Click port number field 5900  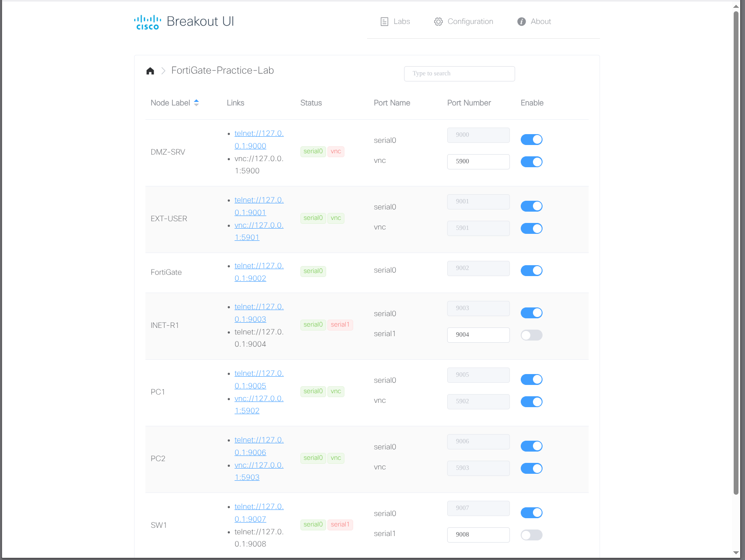[478, 162]
